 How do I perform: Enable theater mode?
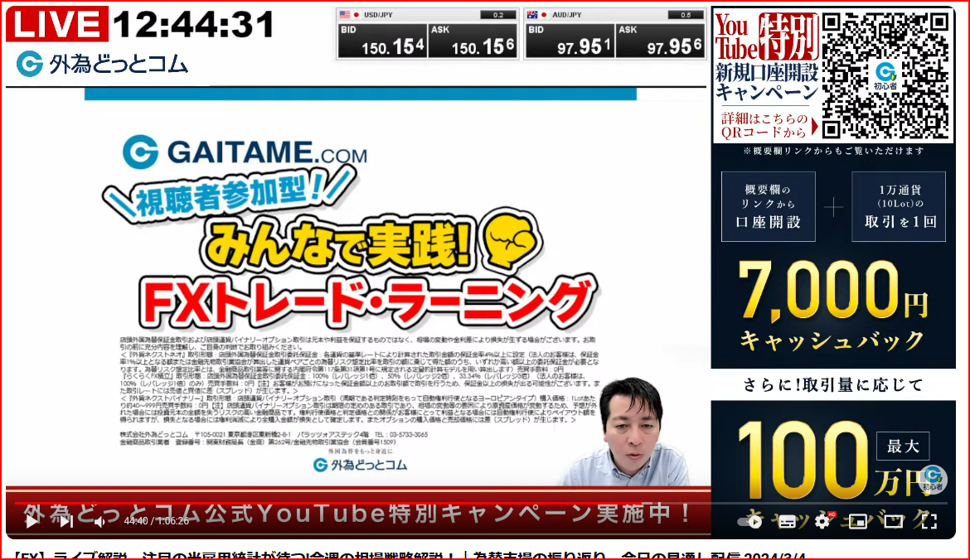pos(893,522)
